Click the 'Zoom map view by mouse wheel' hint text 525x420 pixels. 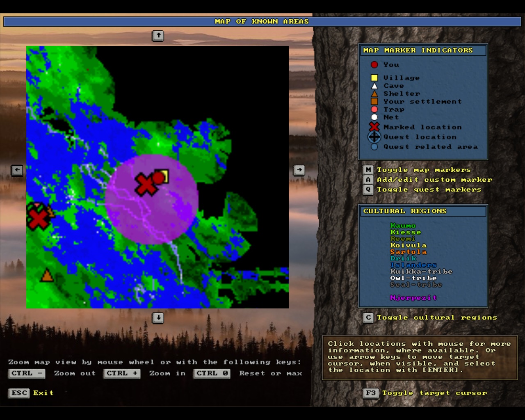coord(155,362)
